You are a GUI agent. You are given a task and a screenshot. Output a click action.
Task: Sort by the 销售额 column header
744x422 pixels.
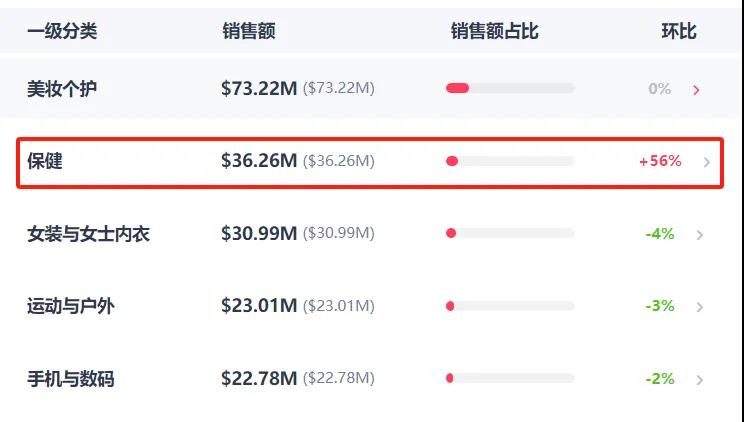[248, 31]
